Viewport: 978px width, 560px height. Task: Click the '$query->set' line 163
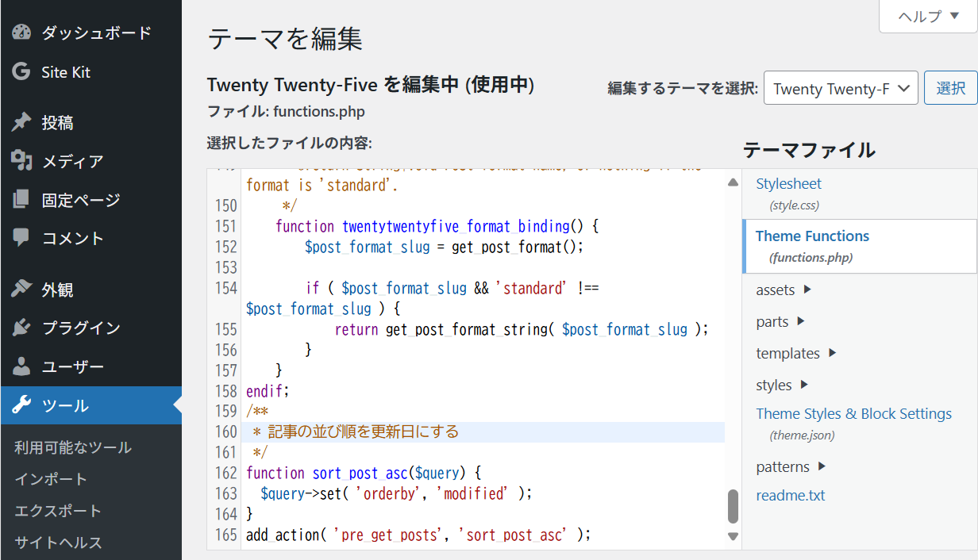(396, 493)
